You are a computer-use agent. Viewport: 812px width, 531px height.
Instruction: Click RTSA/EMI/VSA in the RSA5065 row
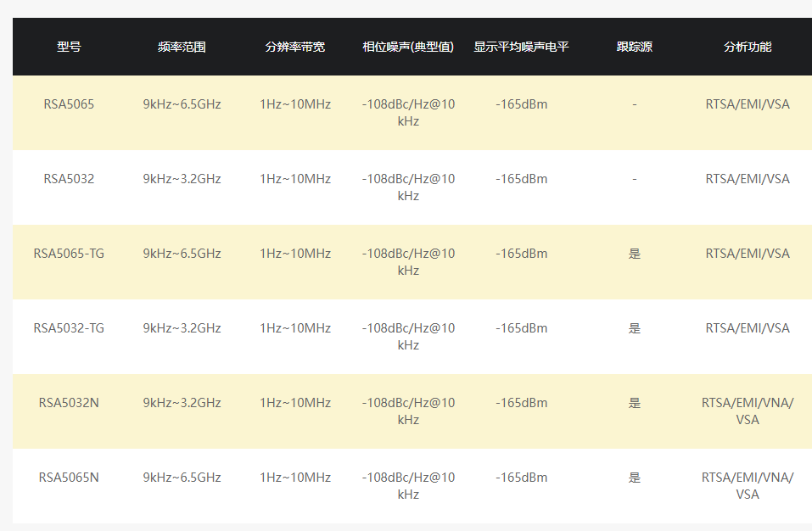tap(748, 104)
